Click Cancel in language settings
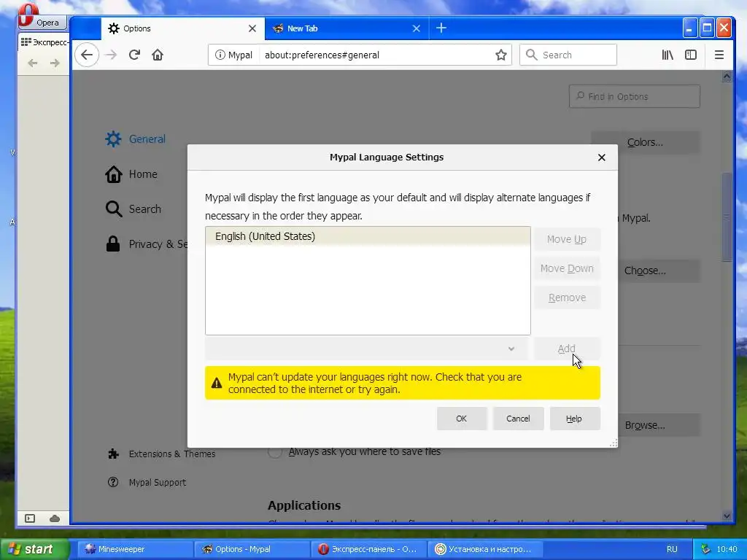 (x=518, y=419)
